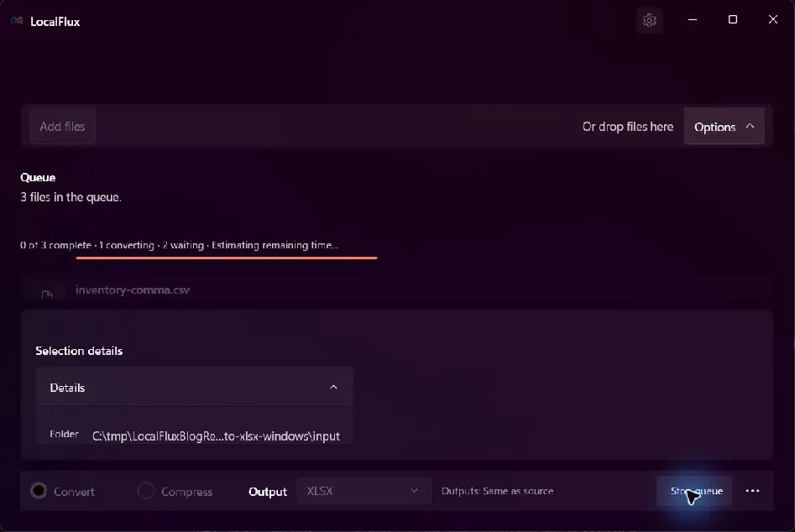Click the Folder label in Details

point(65,434)
